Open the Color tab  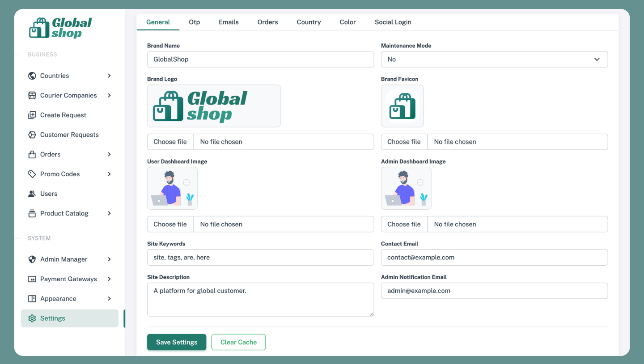(x=348, y=22)
